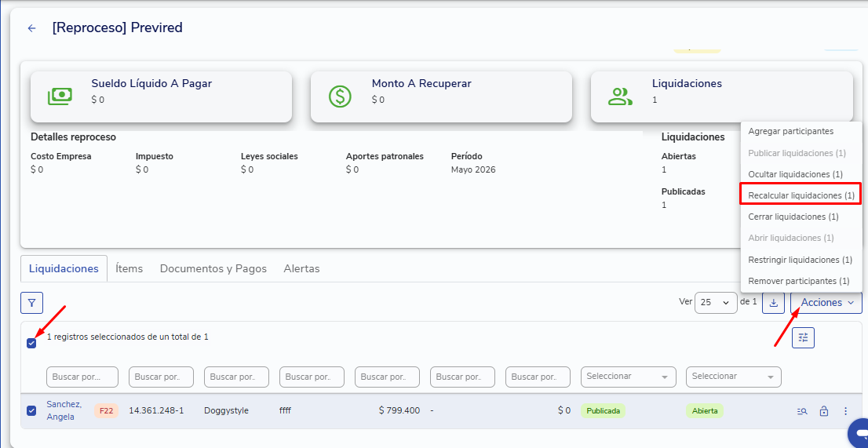This screenshot has height=448, width=868.
Task: Choose Restringir liquidaciones (1)
Action: tap(801, 260)
